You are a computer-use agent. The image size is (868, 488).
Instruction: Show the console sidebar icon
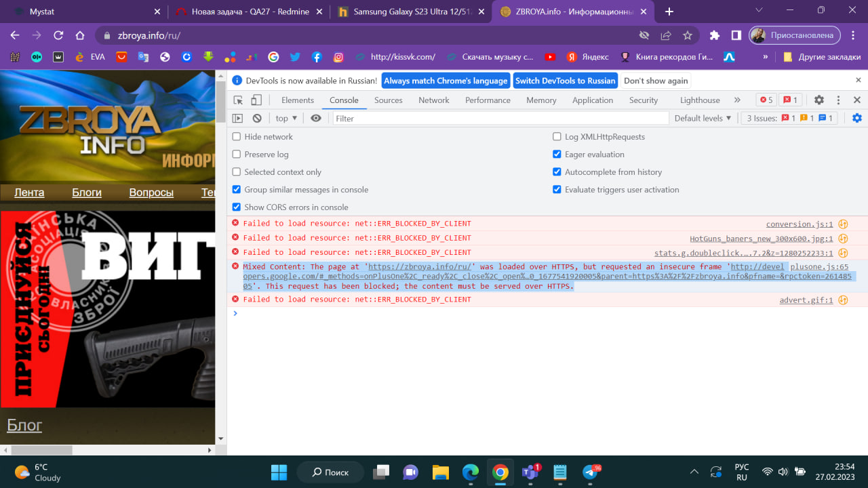coord(237,118)
